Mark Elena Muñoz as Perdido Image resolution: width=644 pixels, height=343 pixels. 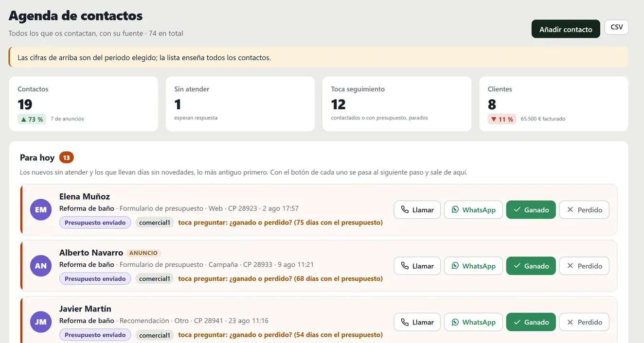[584, 210]
